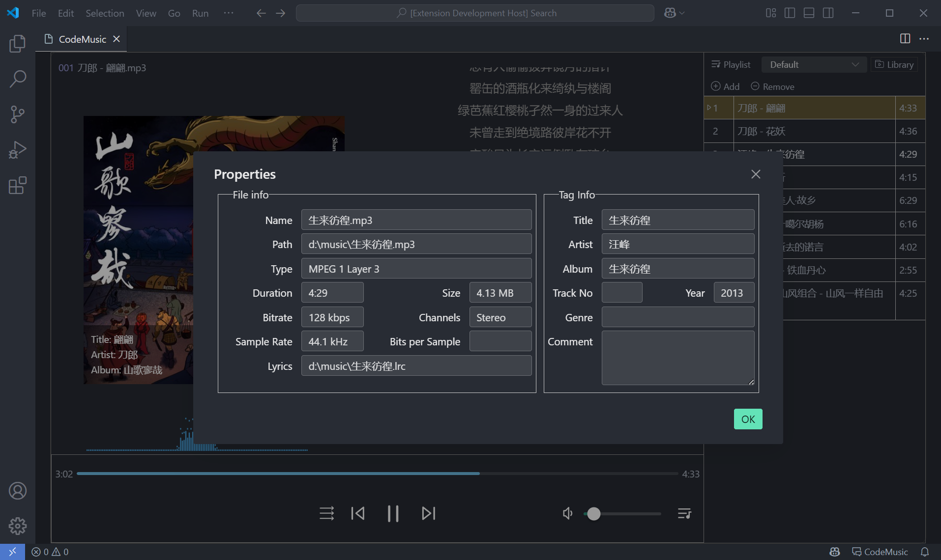Expand the Default playlist dropdown
This screenshot has height=560, width=941.
pyautogui.click(x=814, y=64)
